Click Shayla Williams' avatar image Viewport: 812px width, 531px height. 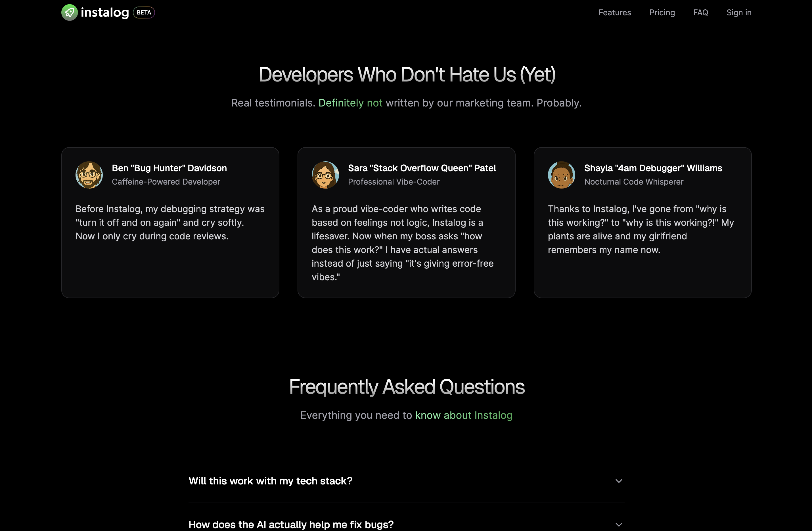pyautogui.click(x=561, y=175)
